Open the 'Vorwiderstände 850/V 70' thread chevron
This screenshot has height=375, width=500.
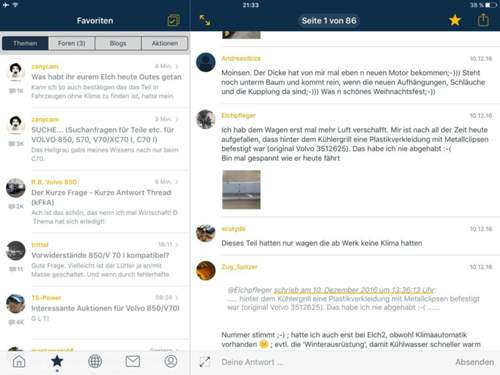[x=177, y=245]
